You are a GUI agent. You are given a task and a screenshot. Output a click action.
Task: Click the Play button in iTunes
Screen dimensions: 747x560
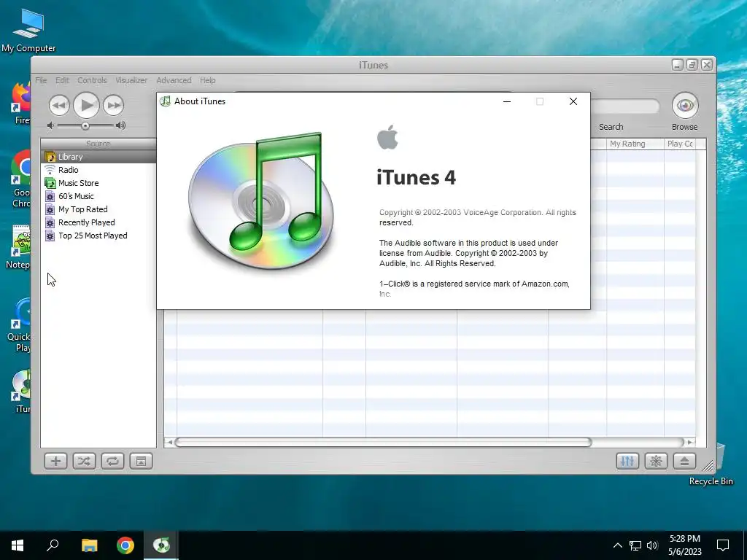tap(86, 105)
